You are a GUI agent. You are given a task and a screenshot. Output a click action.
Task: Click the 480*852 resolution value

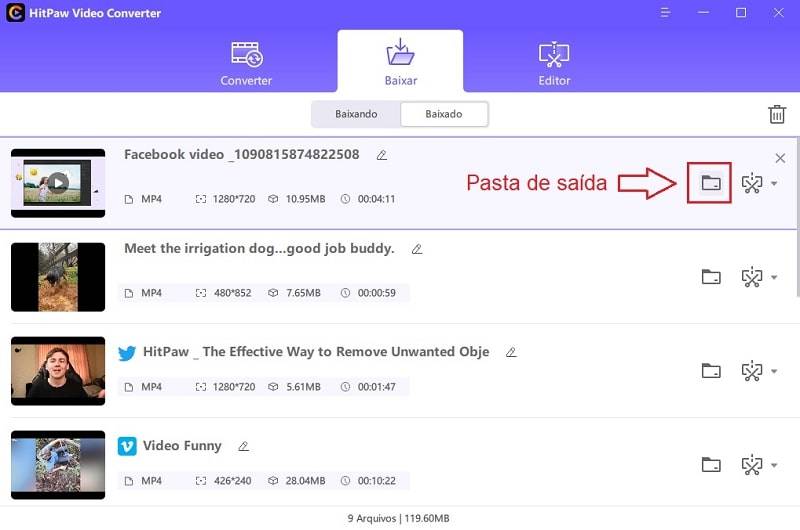pyautogui.click(x=233, y=293)
